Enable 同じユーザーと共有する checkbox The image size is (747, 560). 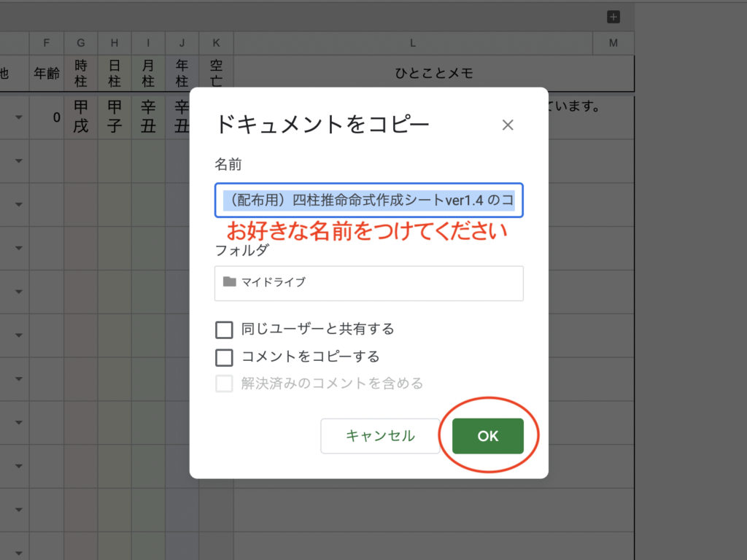[x=224, y=330]
